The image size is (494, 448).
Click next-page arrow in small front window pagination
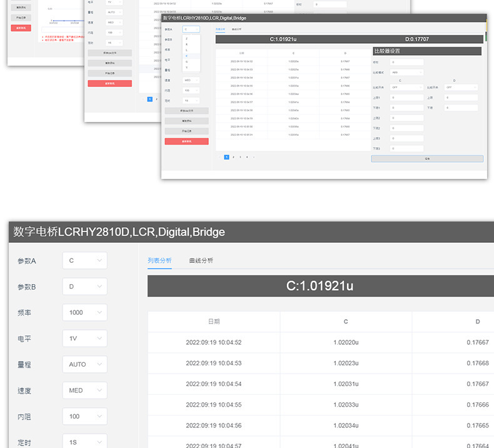[x=254, y=157]
